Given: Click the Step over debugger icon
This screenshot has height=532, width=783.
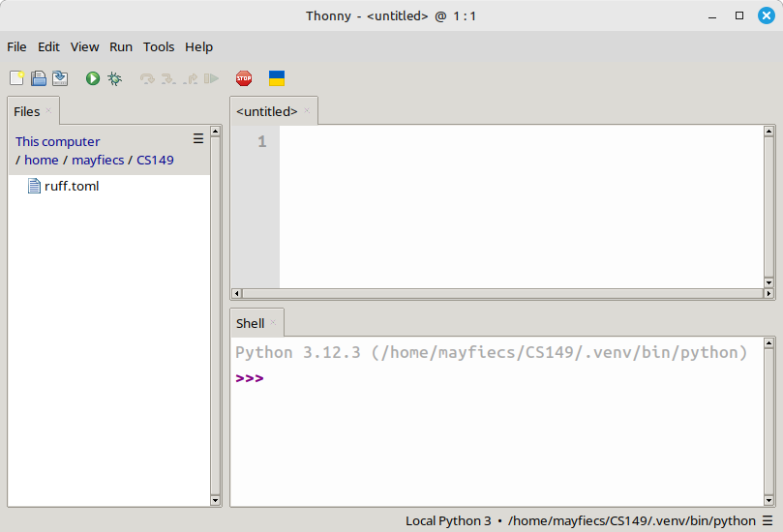Looking at the screenshot, I should (147, 78).
